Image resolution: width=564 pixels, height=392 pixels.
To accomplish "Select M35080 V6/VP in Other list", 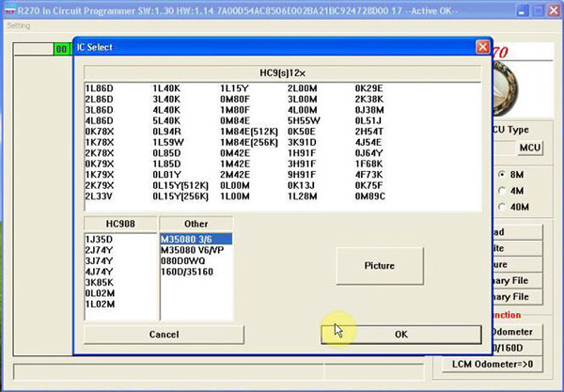I will point(192,250).
